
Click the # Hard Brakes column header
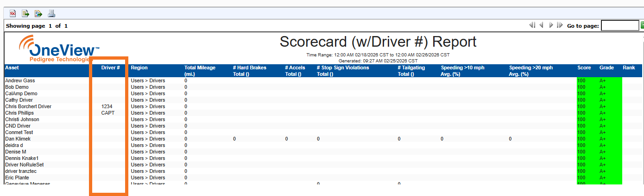249,71
